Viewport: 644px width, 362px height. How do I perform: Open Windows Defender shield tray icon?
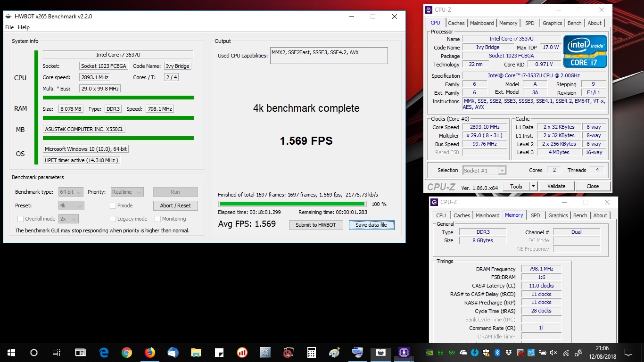pos(486,352)
